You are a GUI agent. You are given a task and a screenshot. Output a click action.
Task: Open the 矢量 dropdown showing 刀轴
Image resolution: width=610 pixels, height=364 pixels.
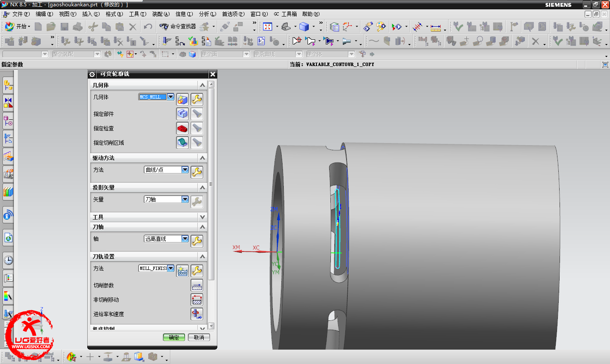(x=185, y=199)
